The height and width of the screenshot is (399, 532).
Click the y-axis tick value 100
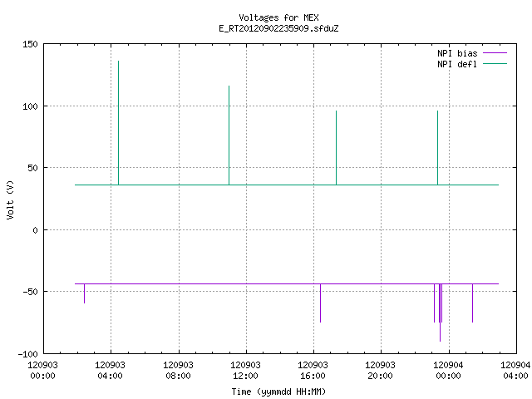point(30,106)
